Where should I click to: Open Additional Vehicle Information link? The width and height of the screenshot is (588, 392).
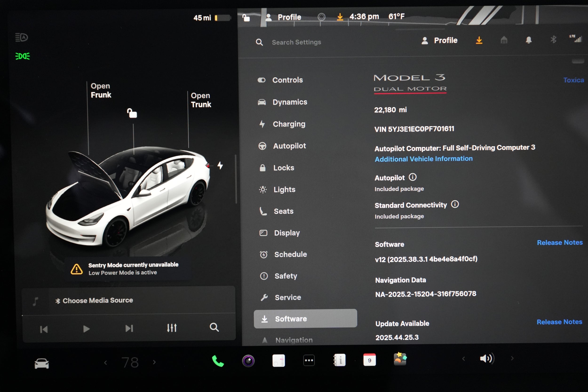click(424, 158)
